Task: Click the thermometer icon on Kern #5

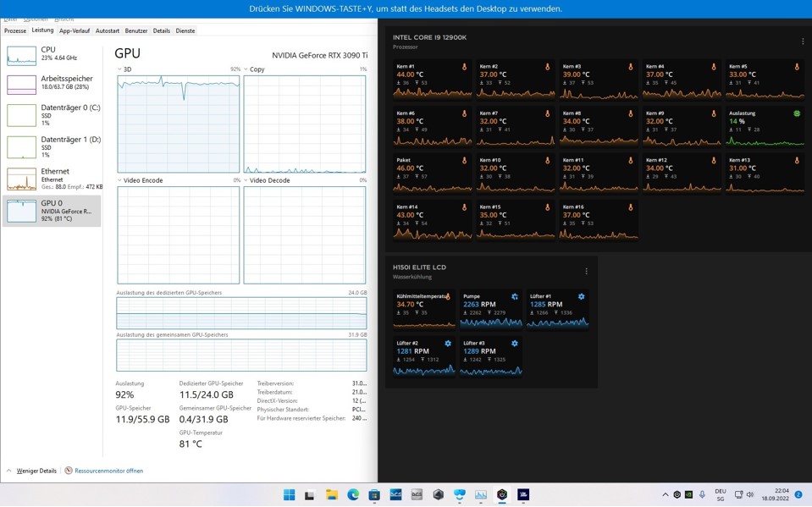Action: [x=797, y=67]
